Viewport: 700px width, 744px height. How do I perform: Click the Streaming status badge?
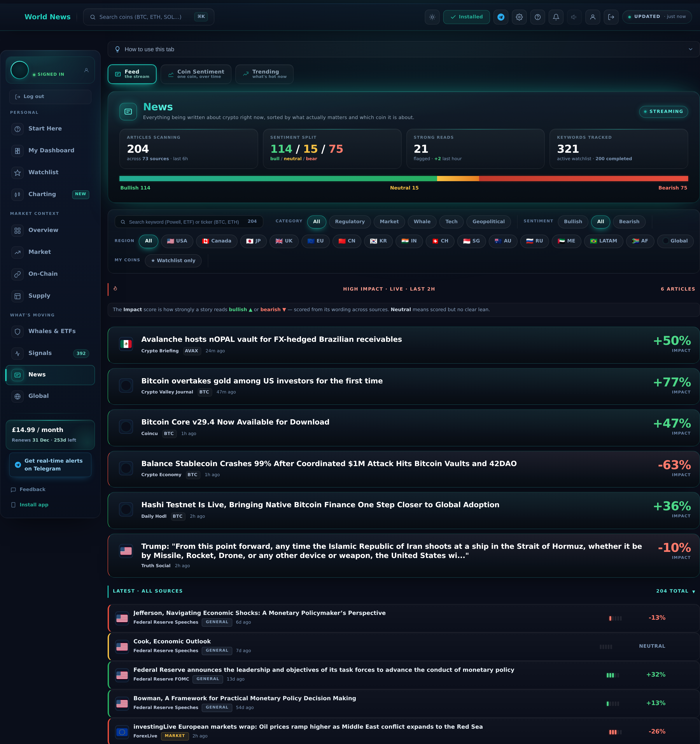pyautogui.click(x=663, y=112)
